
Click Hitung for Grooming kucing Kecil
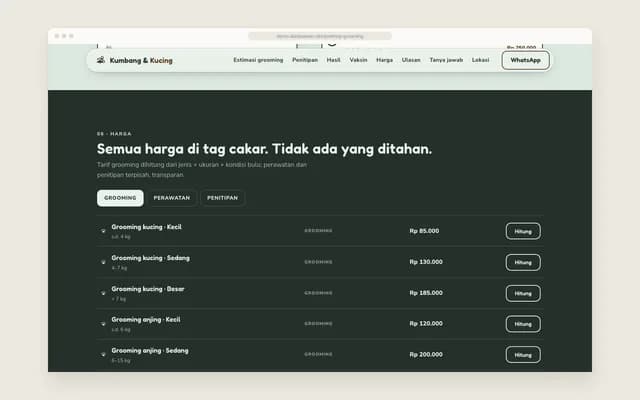tap(523, 231)
